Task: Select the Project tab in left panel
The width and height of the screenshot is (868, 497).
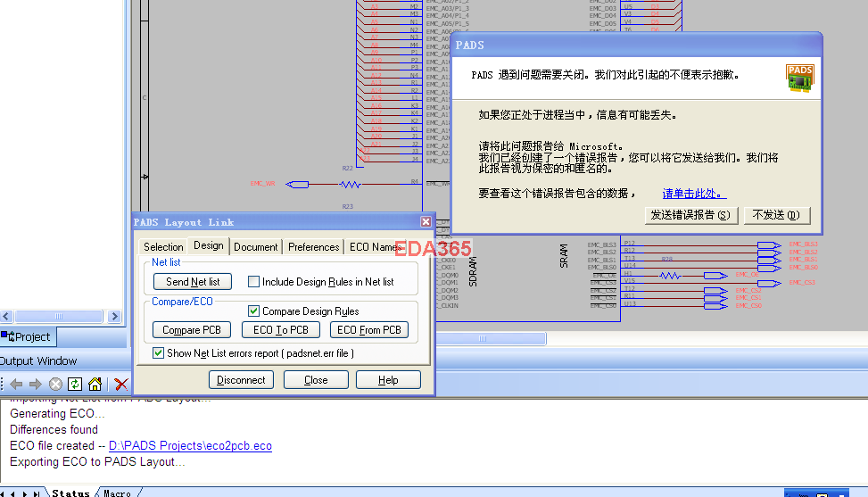Action: point(28,336)
